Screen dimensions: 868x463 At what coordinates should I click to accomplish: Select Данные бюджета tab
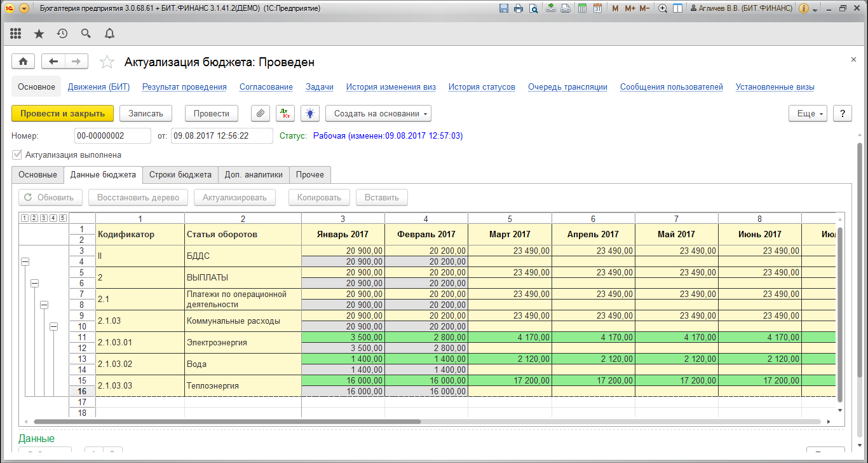103,174
